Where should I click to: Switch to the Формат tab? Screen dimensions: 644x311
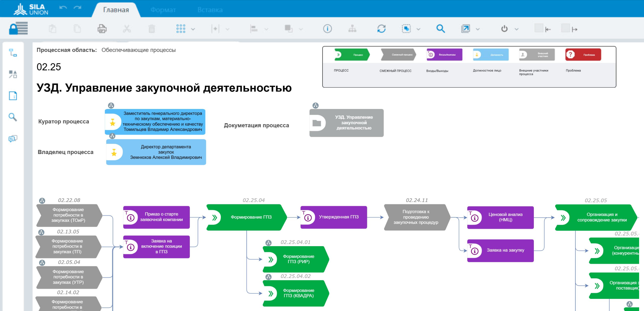point(163,10)
